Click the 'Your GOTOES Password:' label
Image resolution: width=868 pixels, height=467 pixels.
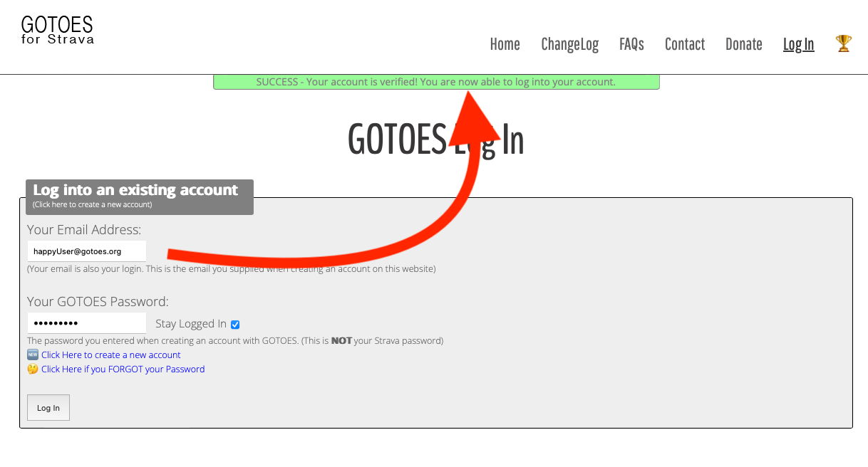pos(98,302)
